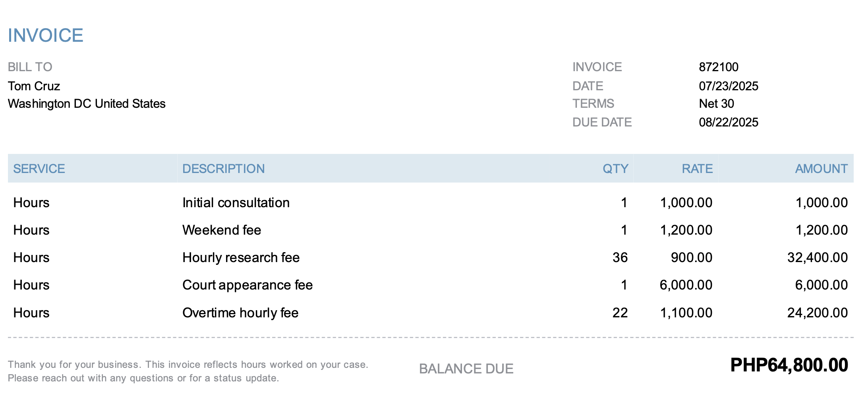Image resolution: width=868 pixels, height=412 pixels.
Task: Click the DESCRIPTION column header
Action: point(223,169)
